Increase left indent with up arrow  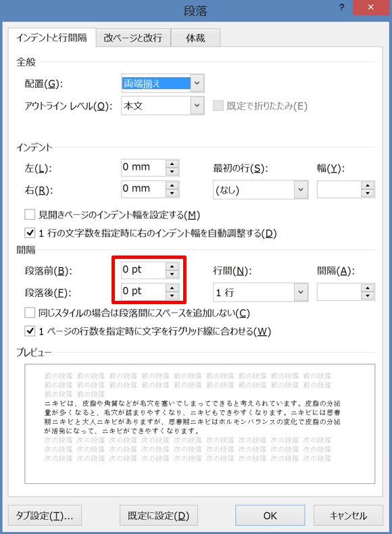172,164
